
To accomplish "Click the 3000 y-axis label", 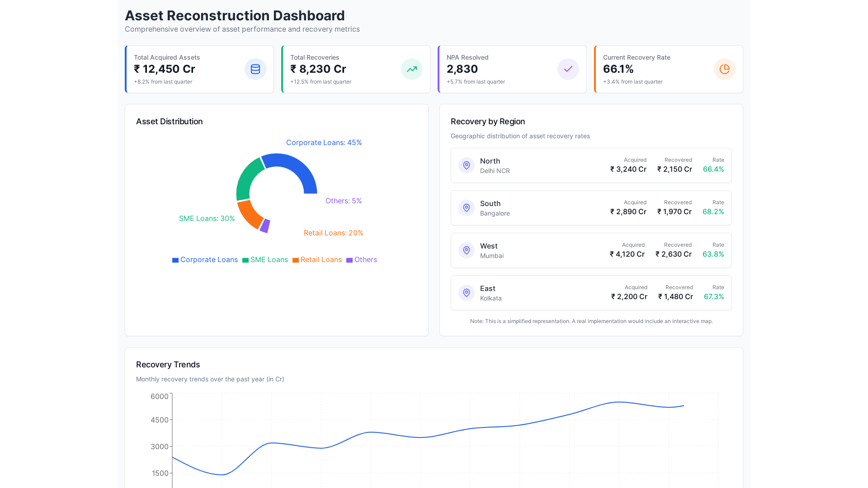I will 160,447.
